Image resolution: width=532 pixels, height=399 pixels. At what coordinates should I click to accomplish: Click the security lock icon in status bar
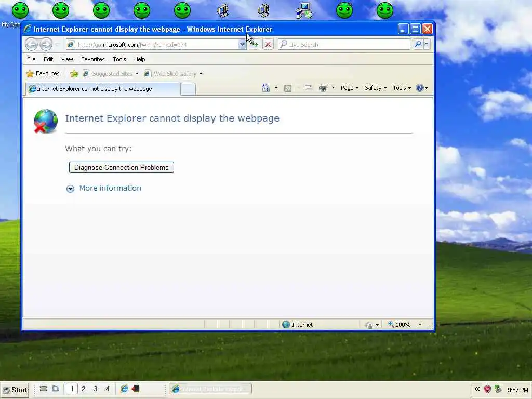pyautogui.click(x=369, y=325)
